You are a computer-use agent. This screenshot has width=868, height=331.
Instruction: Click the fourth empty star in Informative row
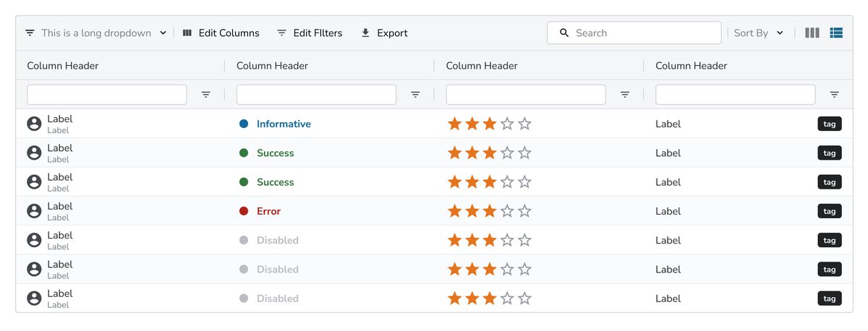coord(507,124)
